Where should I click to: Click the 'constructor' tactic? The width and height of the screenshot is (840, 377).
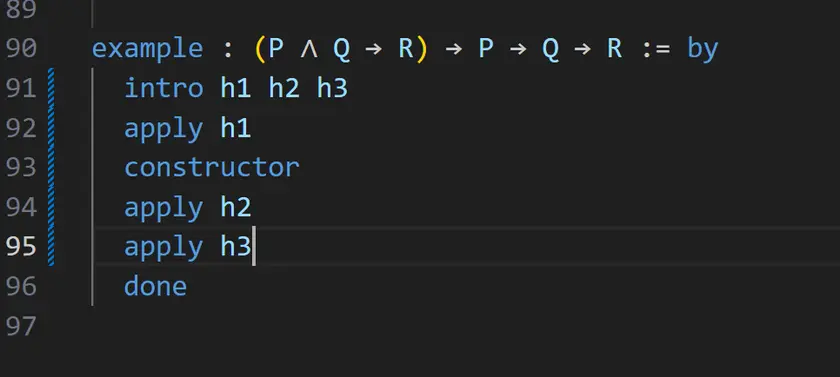click(212, 168)
